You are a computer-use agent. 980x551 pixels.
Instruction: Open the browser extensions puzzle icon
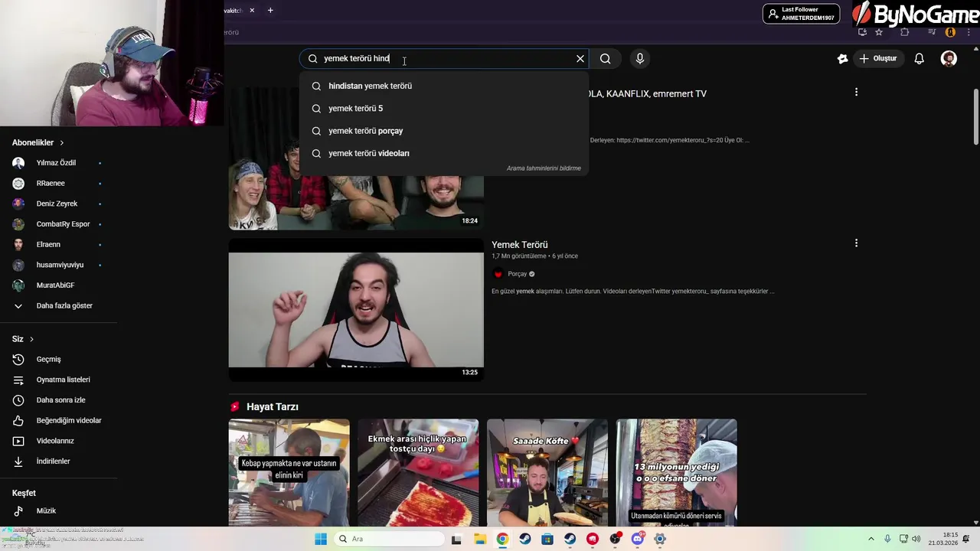[x=905, y=32]
